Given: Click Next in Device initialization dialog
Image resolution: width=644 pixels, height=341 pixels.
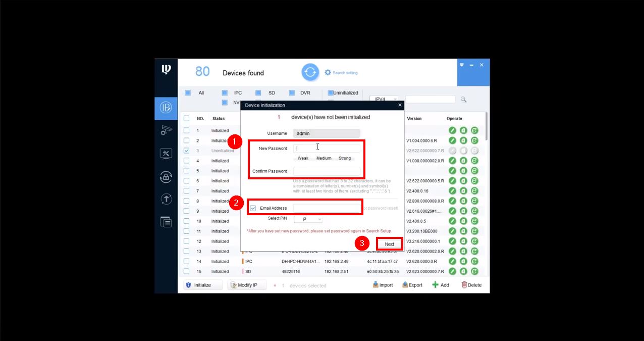Looking at the screenshot, I should [390, 244].
